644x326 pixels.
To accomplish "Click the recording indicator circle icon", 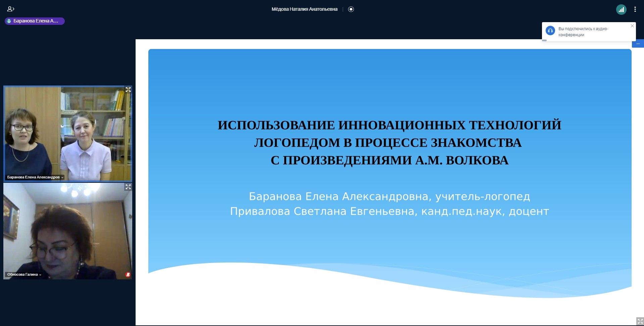I will pos(351,9).
